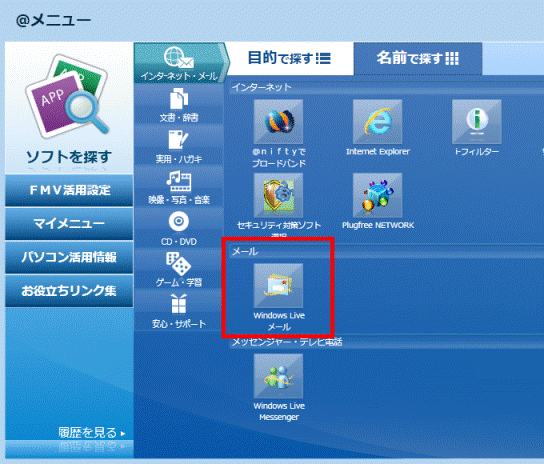Open FMV活用設定 menu

tap(69, 190)
